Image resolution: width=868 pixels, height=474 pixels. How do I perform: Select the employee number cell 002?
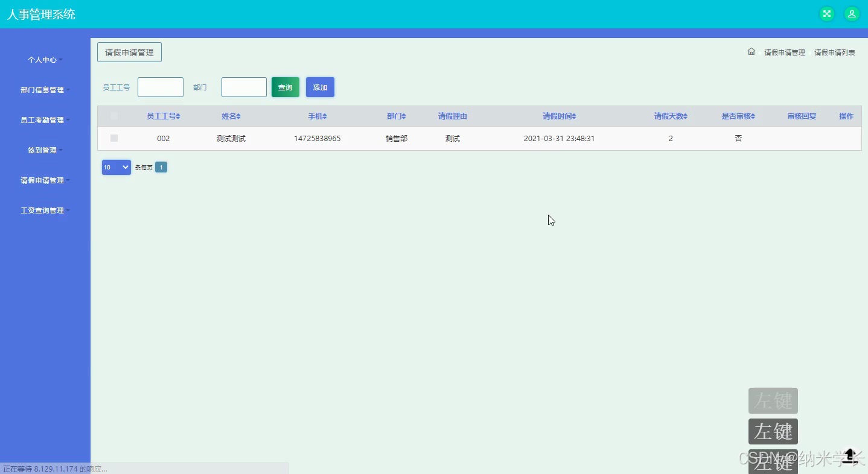(164, 139)
